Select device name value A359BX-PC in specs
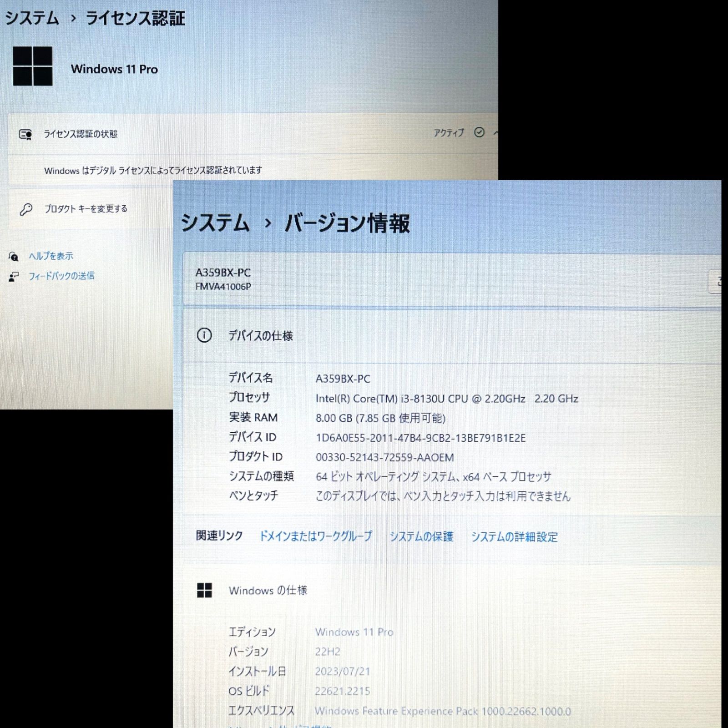728x728 pixels. [x=343, y=379]
